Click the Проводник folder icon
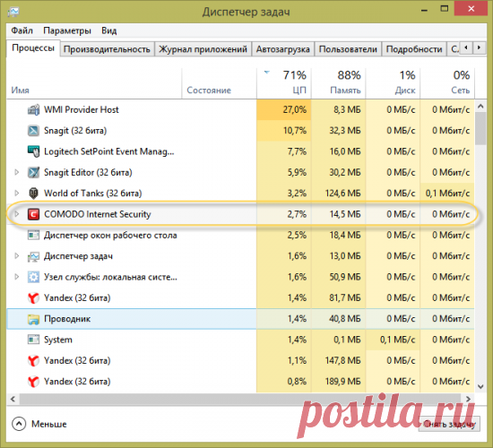493x448 pixels. (34, 319)
